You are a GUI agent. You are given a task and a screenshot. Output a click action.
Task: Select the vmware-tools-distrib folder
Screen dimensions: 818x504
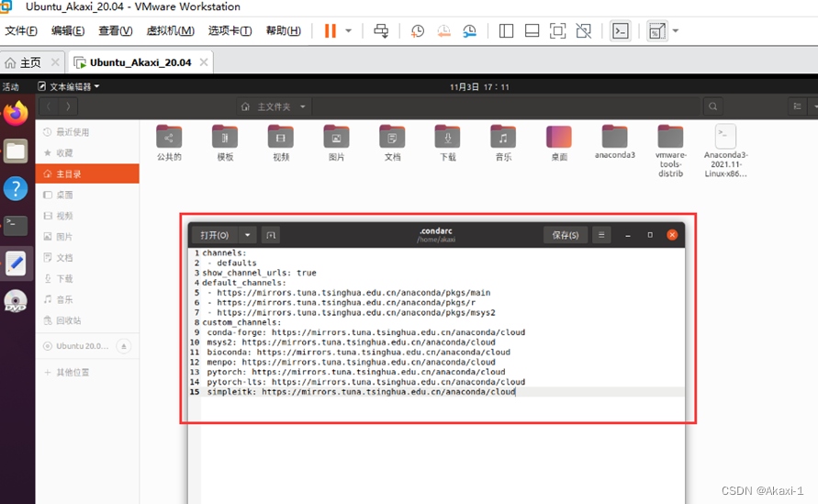(670, 151)
